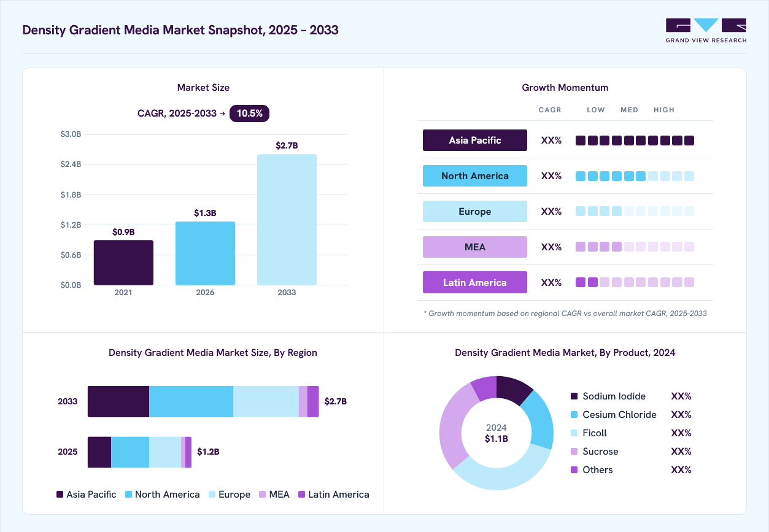Click the 10.5% CAGR badge
The width and height of the screenshot is (769, 532).
point(249,113)
